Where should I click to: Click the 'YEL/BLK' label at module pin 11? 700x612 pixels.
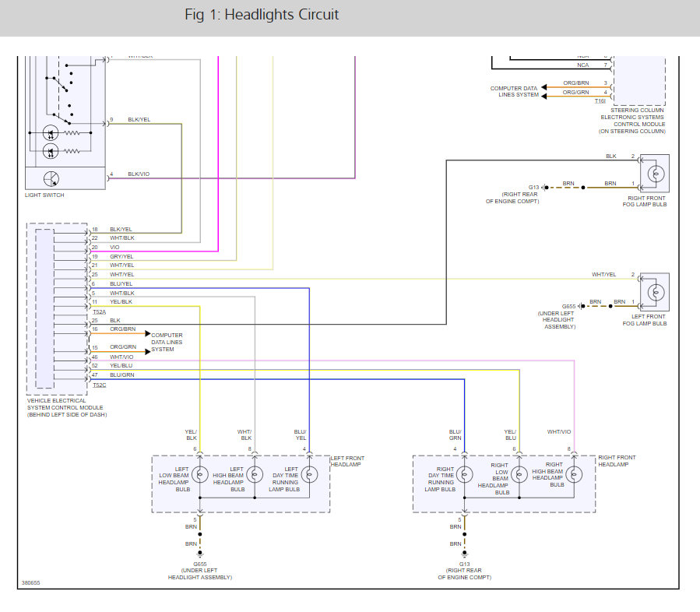(121, 302)
